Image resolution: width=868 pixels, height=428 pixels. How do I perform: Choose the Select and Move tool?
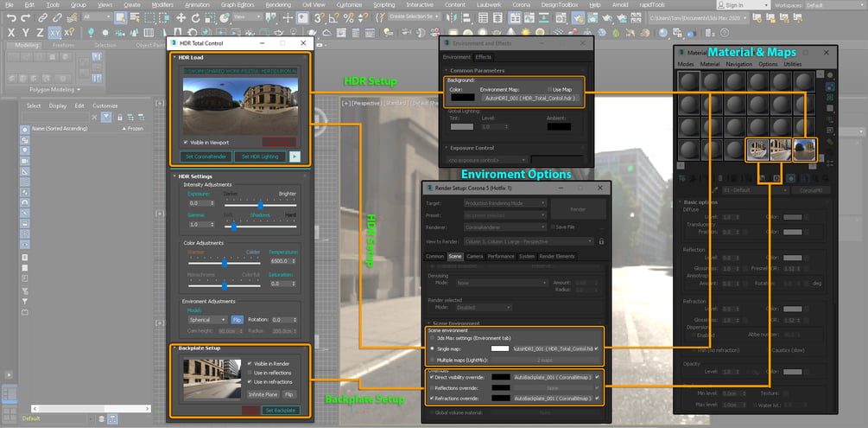pos(181,18)
